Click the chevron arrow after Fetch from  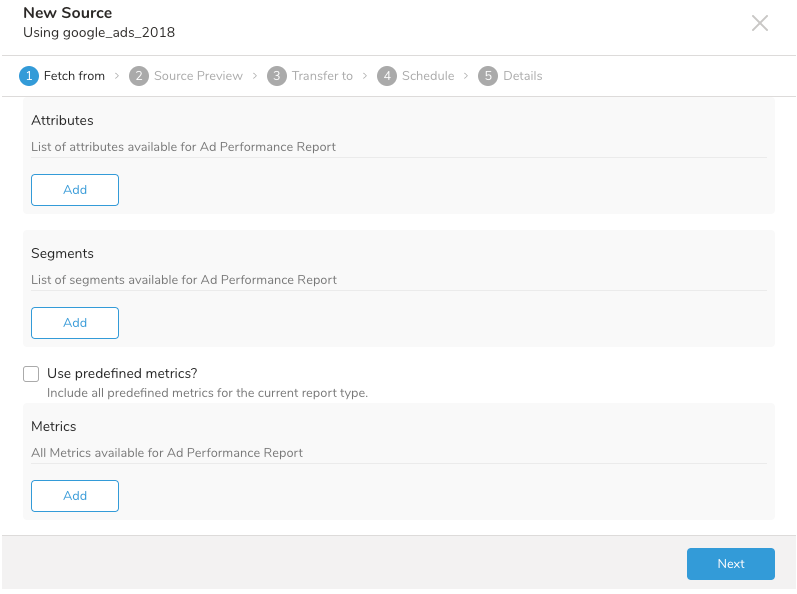[x=117, y=76]
